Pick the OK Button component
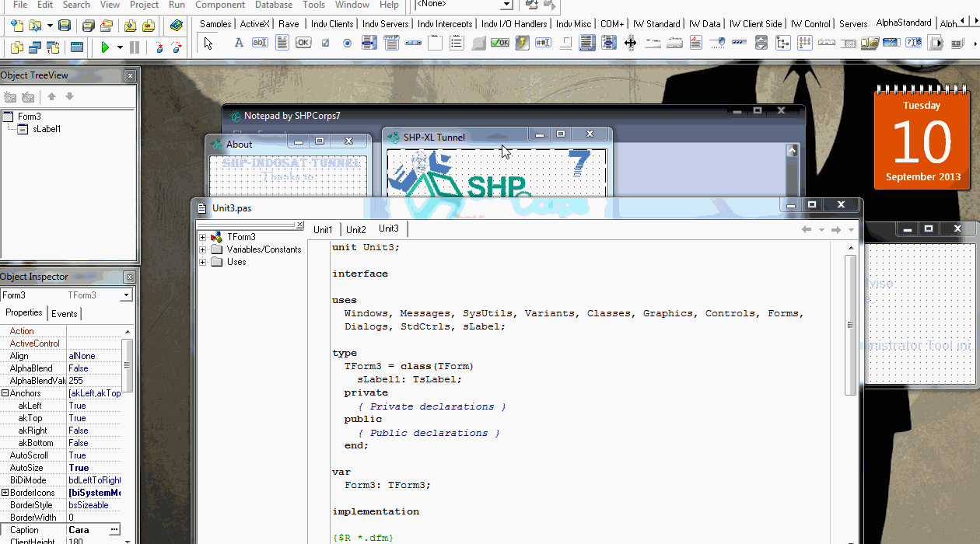Image resolution: width=980 pixels, height=544 pixels. click(303, 44)
